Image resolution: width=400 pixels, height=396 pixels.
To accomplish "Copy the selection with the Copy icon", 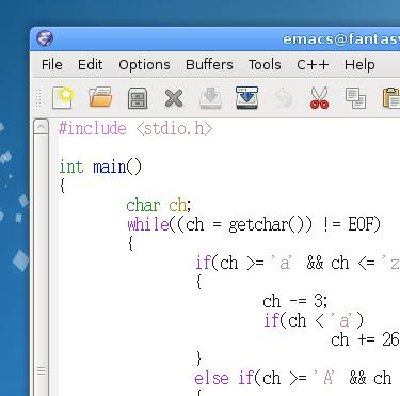I will click(356, 98).
